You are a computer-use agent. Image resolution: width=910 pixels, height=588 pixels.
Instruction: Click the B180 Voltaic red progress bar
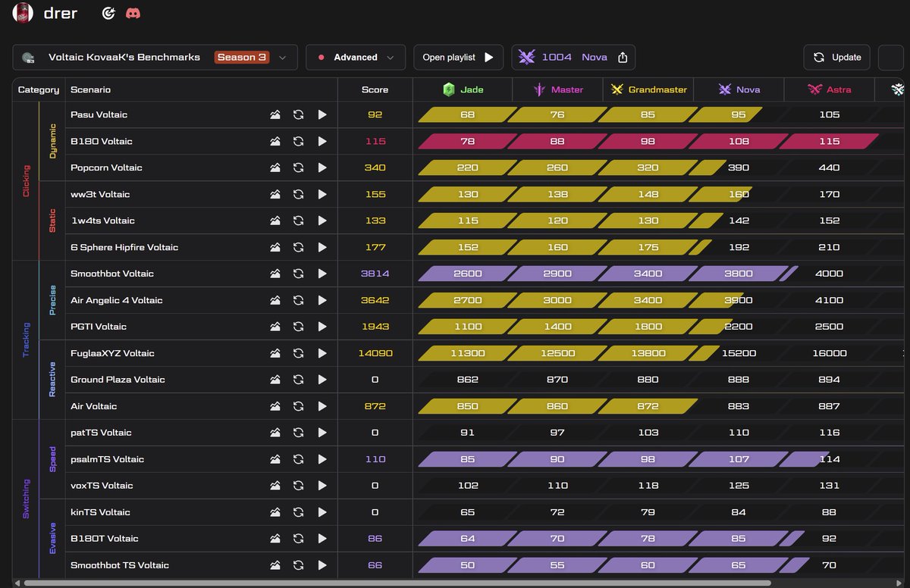[648, 141]
